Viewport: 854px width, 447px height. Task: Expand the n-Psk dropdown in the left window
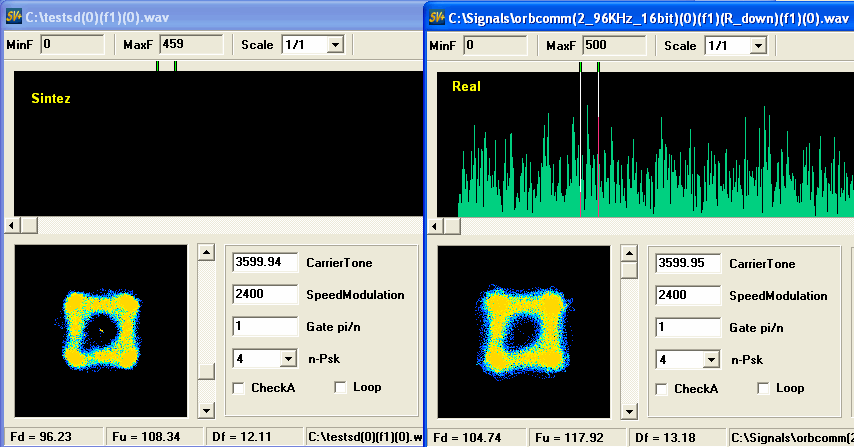pyautogui.click(x=288, y=358)
